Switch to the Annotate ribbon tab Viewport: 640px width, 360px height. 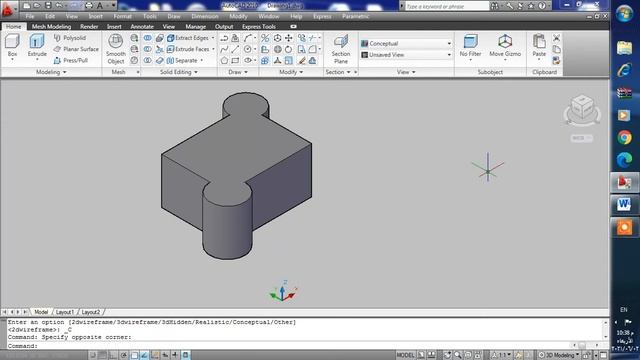click(142, 27)
